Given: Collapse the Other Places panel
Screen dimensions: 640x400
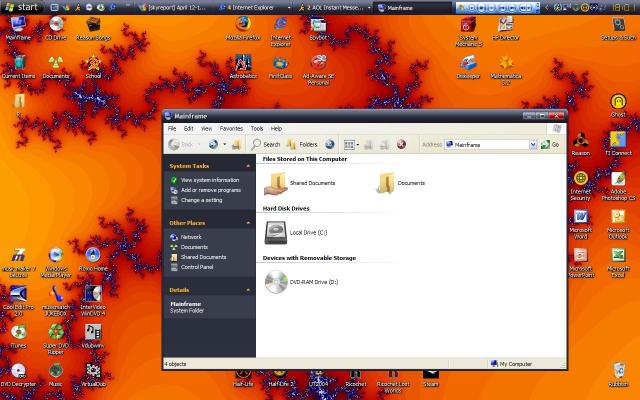Looking at the screenshot, I should (248, 223).
